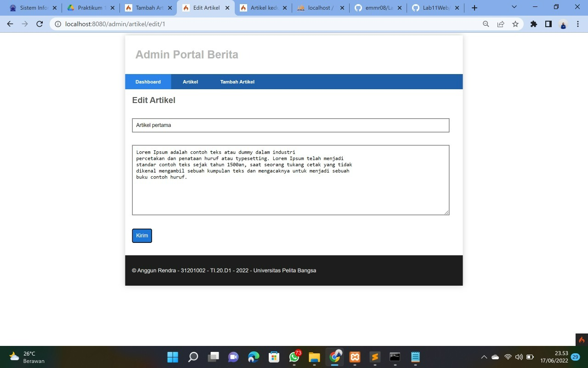588x368 pixels.
Task: Open the hidden icons tray chevron
Action: [x=484, y=356]
